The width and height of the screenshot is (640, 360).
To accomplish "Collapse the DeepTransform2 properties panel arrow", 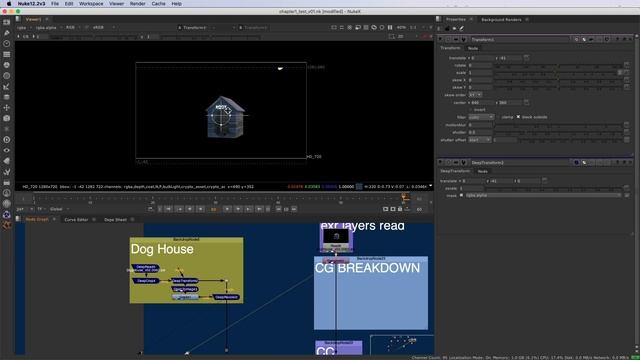I will pyautogui.click(x=440, y=162).
